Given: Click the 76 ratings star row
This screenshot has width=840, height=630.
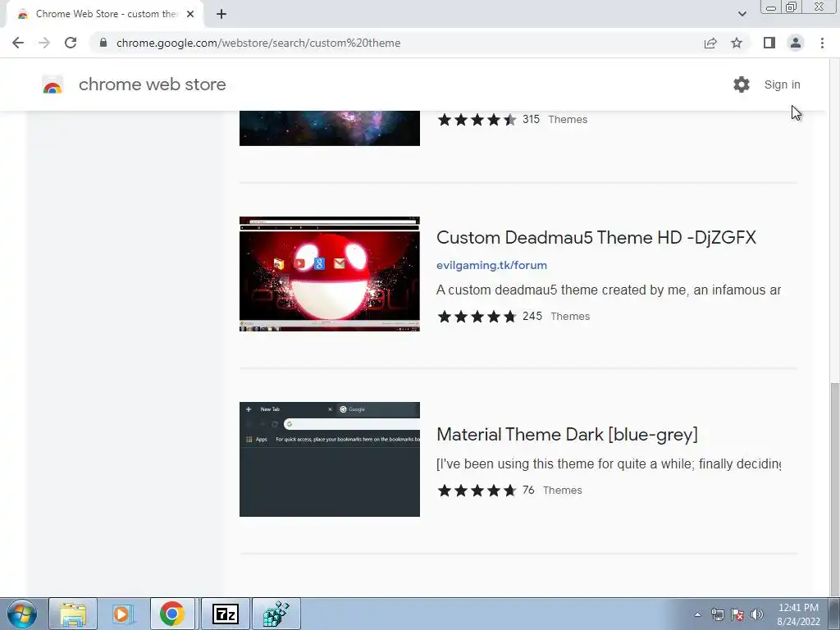Looking at the screenshot, I should pos(477,491).
